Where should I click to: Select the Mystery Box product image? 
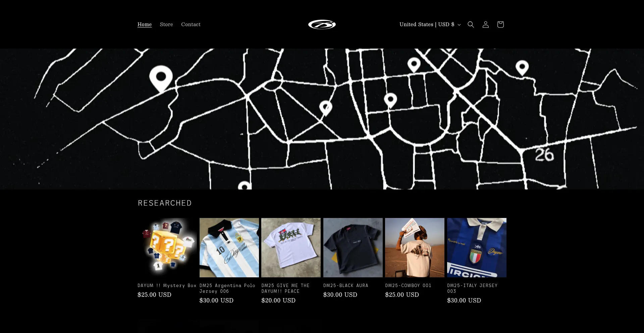(167, 247)
